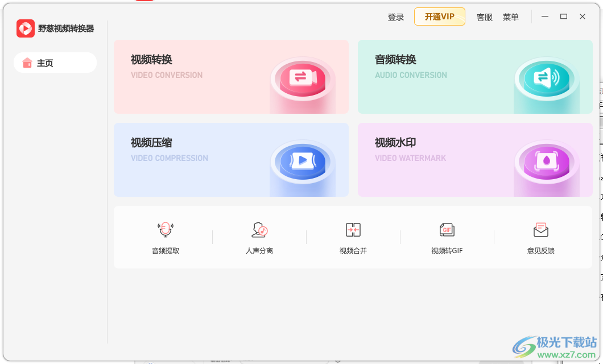The width and height of the screenshot is (603, 364).
Task: Select the 视频合并 label
Action: (x=353, y=251)
